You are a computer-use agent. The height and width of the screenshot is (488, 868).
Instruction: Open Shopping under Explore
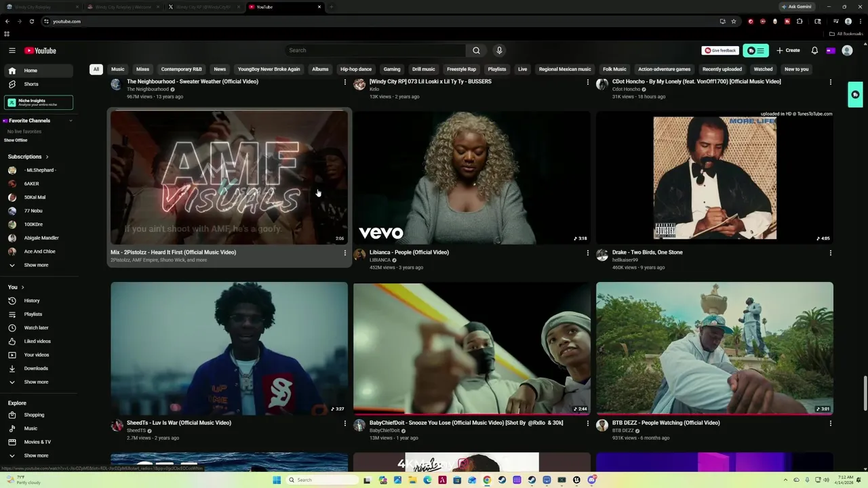pyautogui.click(x=38, y=415)
